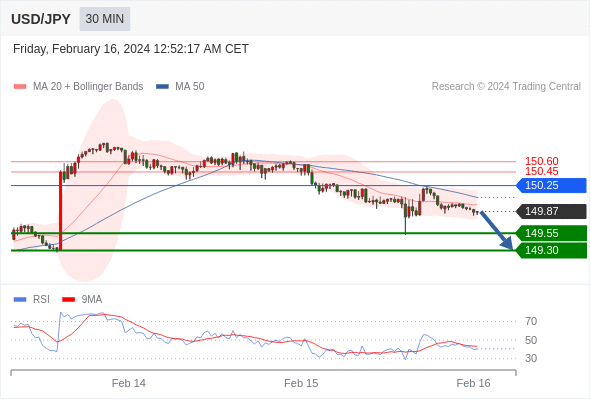Image resolution: width=590 pixels, height=400 pixels.
Task: Click the pink MA 20 legend swatch
Action: [x=20, y=87]
